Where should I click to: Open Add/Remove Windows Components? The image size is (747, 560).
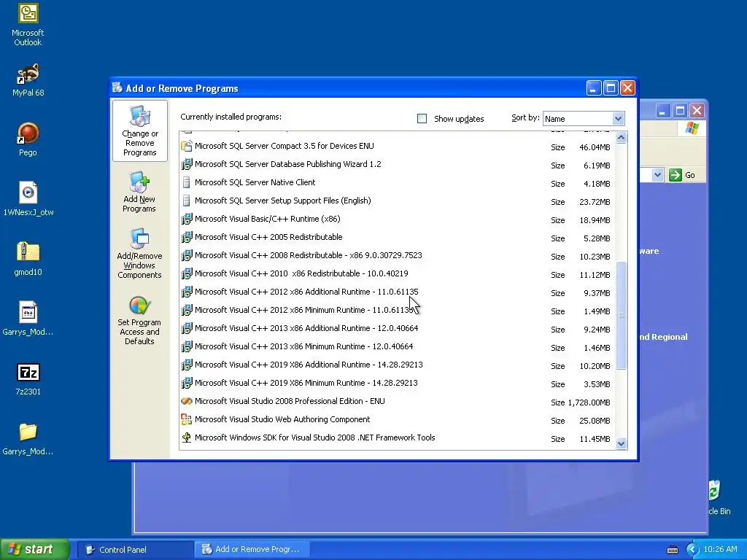[x=139, y=253]
